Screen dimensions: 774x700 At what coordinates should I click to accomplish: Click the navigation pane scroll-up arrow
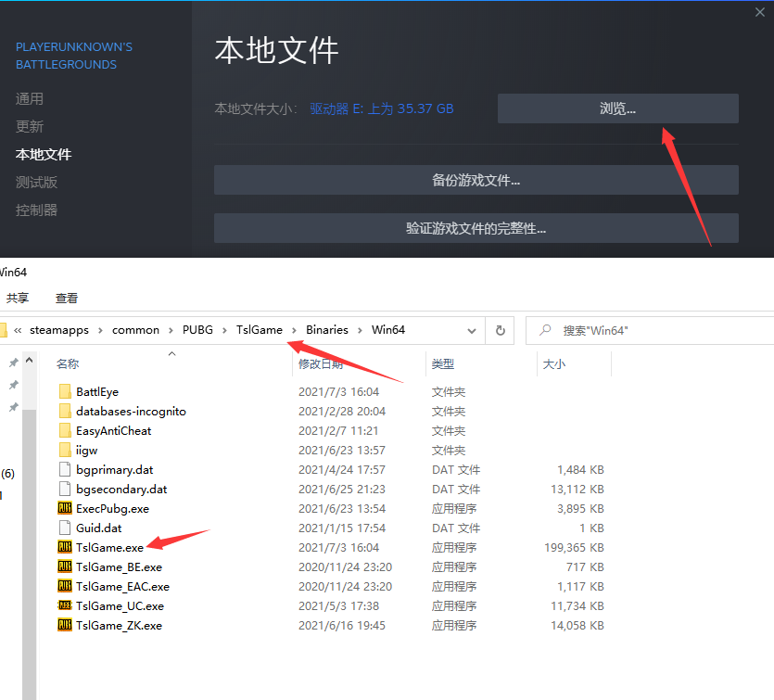pos(29,360)
